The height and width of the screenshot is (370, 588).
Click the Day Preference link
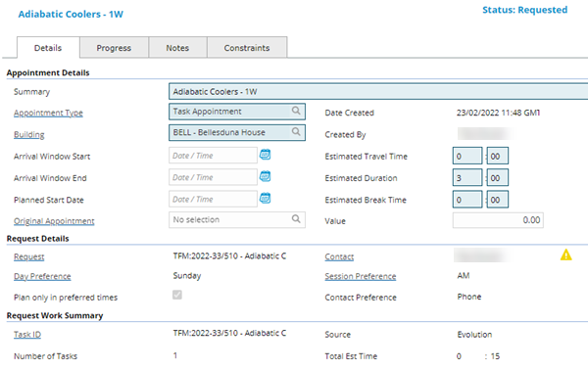pos(42,276)
